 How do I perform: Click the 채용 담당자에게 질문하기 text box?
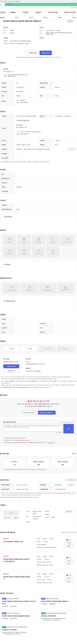point(33,428)
